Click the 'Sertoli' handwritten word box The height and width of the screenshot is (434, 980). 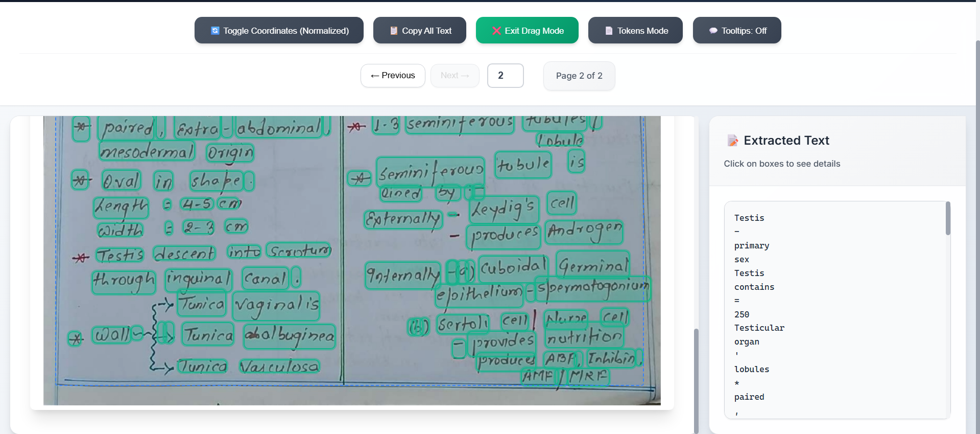463,324
